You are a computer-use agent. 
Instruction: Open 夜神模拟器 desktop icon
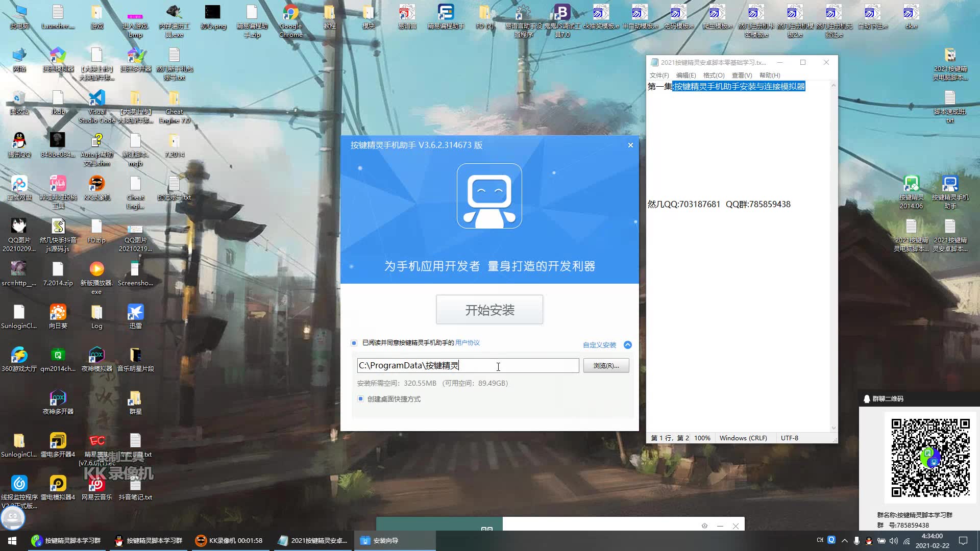pos(97,359)
